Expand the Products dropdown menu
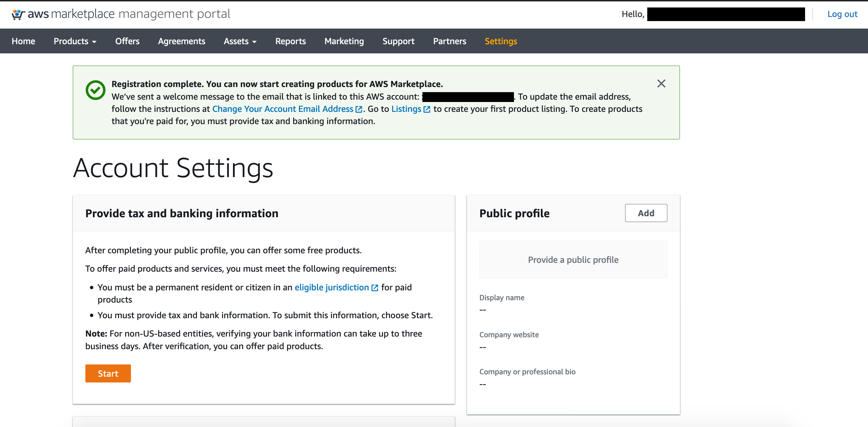 [x=75, y=41]
